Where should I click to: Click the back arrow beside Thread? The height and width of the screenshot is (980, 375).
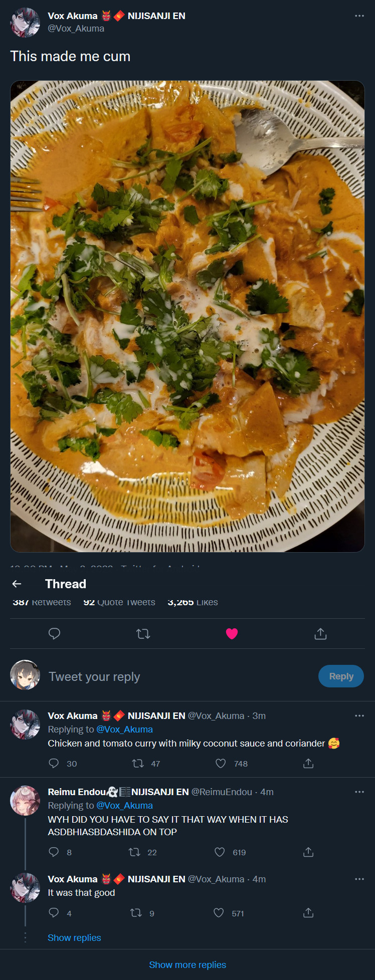[x=17, y=584]
